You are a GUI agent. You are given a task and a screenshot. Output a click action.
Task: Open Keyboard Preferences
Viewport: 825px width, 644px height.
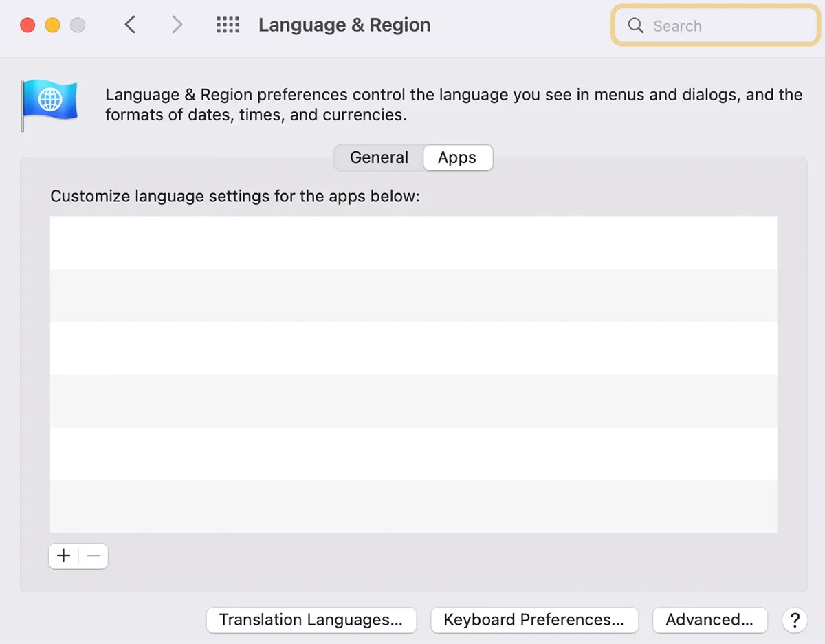[533, 619]
